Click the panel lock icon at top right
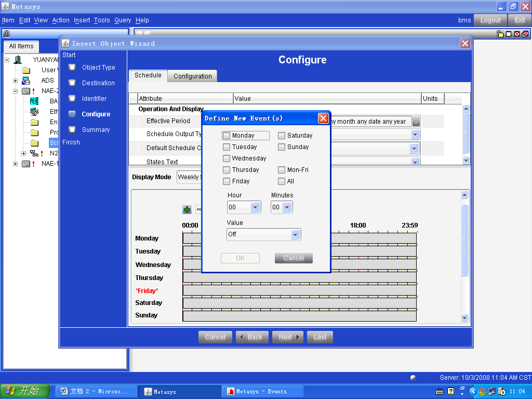The width and height of the screenshot is (532, 399). point(500,34)
